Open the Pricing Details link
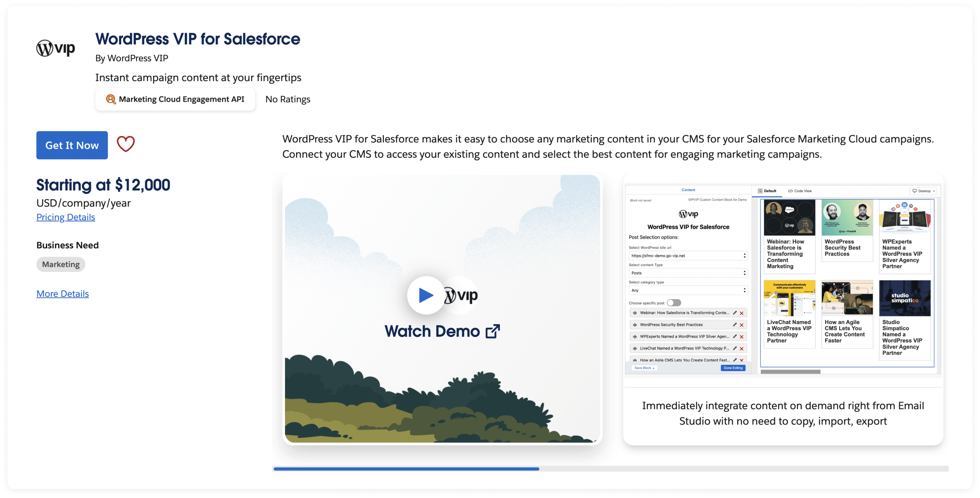The height and width of the screenshot is (498, 980). [x=65, y=217]
